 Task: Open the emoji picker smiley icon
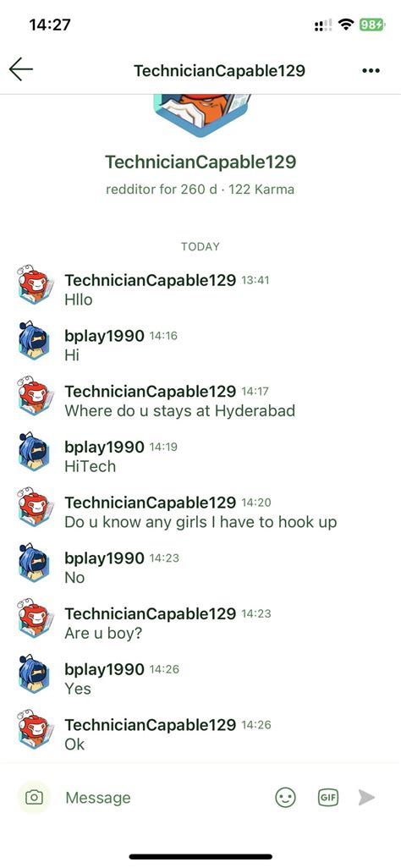[x=285, y=798]
